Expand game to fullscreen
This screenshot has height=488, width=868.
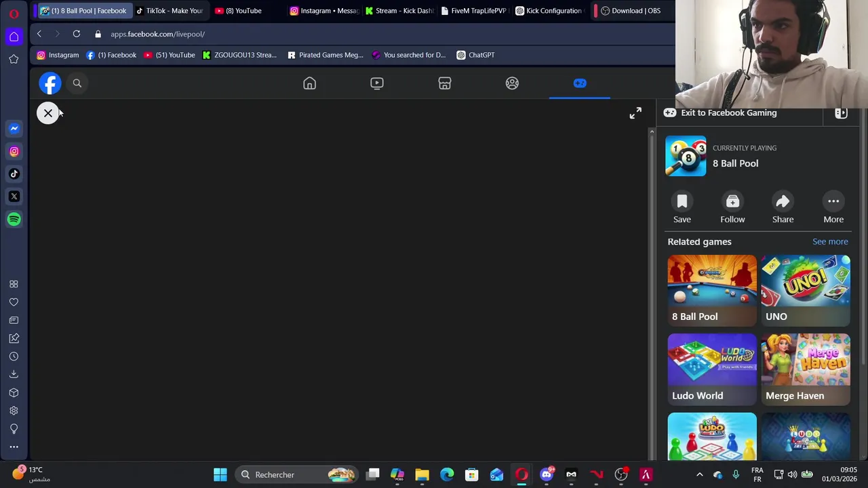point(635,114)
